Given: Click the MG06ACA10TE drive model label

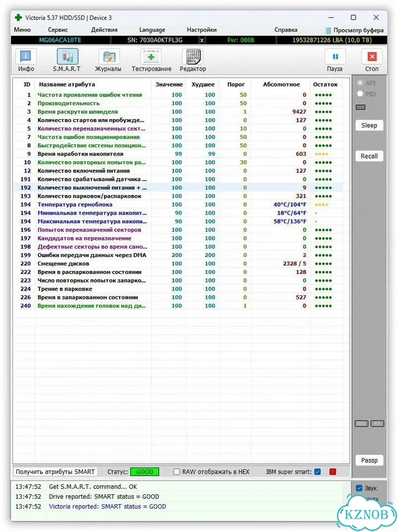Looking at the screenshot, I should (60, 40).
